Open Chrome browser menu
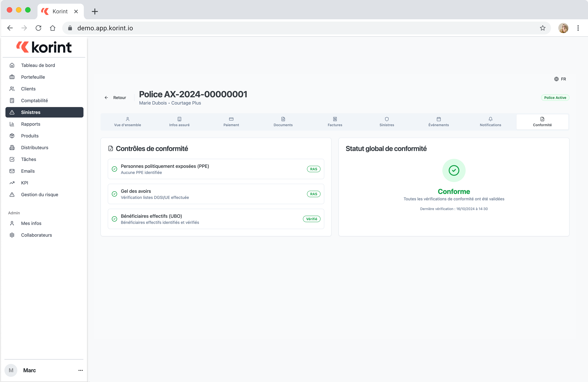Screen dimensions: 588x382 [x=578, y=28]
